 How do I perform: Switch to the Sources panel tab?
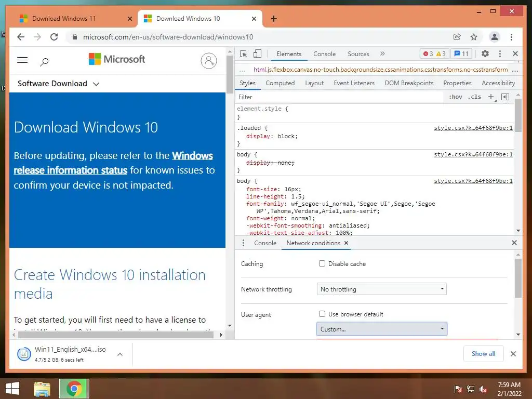[358, 54]
